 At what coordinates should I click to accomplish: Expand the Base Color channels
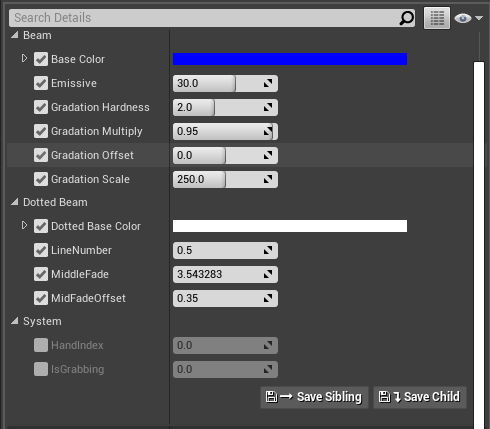(24, 59)
